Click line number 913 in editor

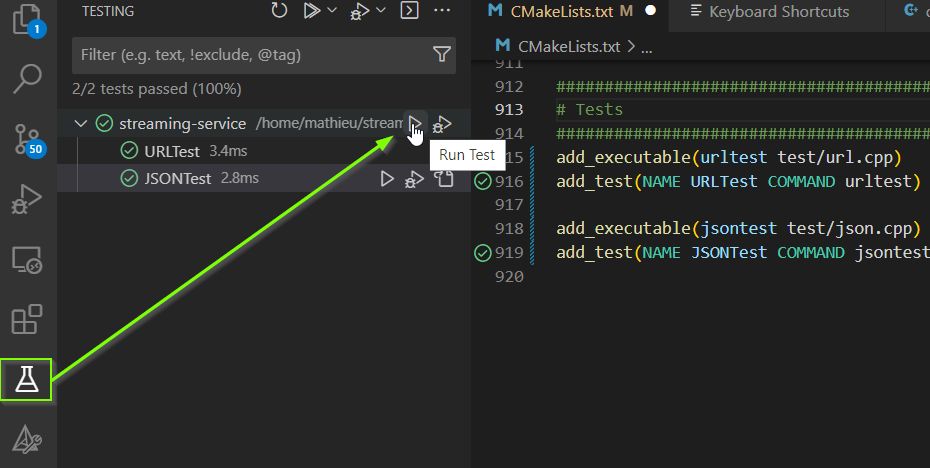(509, 110)
